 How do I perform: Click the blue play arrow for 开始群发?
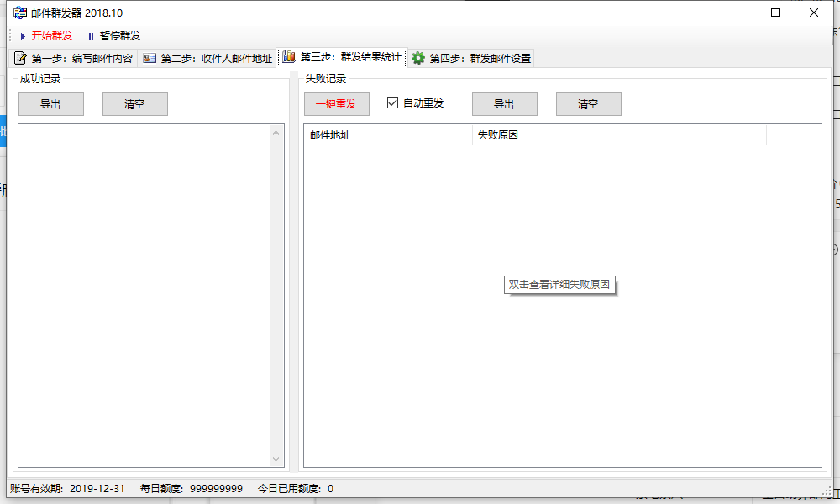point(23,36)
